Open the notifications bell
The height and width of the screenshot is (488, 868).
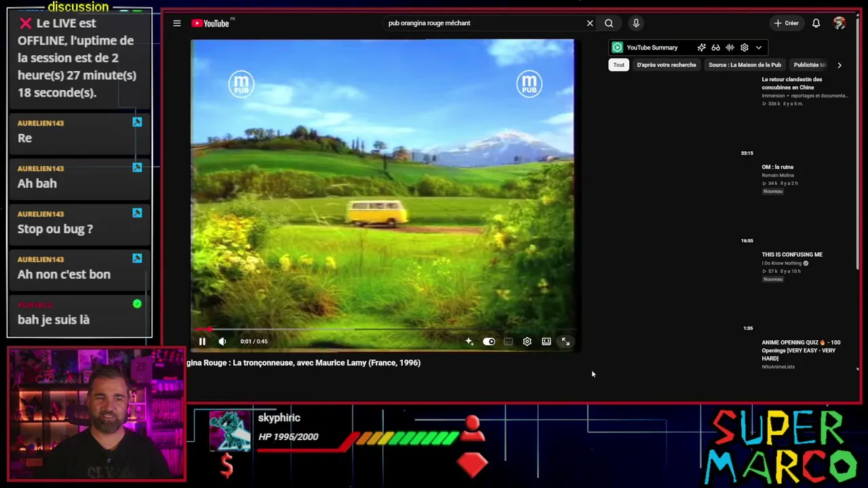pos(816,23)
